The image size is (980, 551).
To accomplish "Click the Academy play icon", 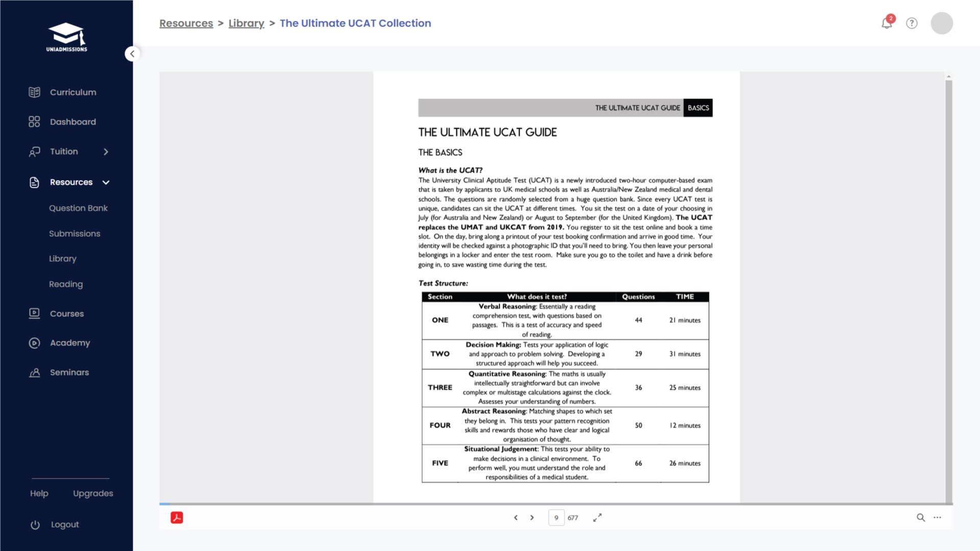I will point(34,343).
